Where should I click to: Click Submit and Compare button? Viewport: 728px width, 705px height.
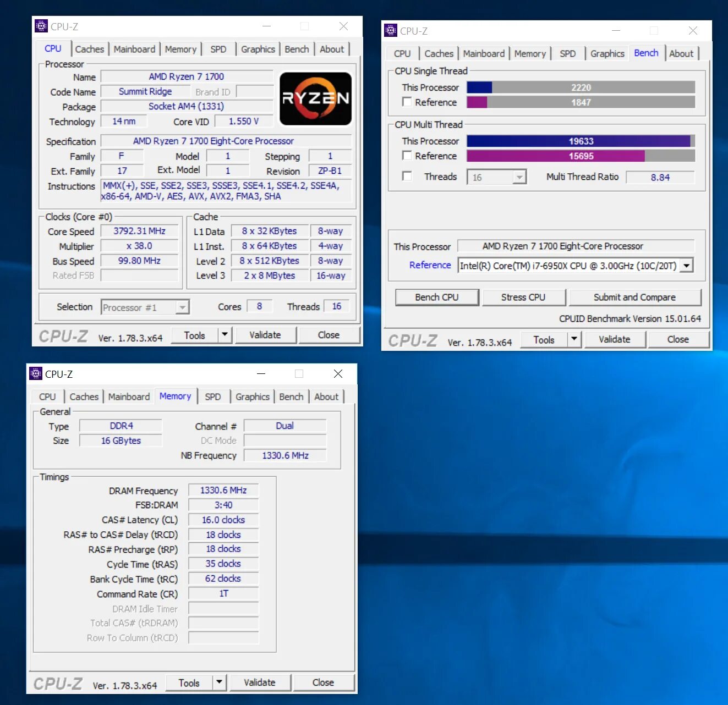point(634,297)
